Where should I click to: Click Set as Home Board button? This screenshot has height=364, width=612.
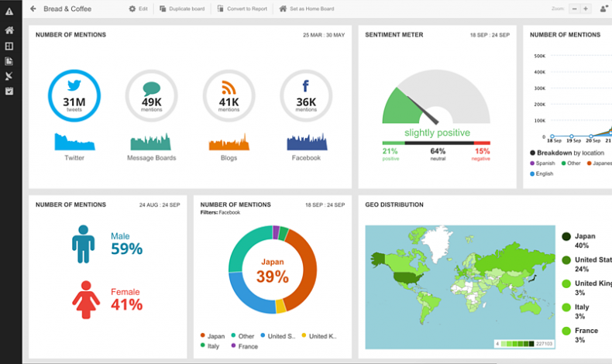click(x=307, y=9)
